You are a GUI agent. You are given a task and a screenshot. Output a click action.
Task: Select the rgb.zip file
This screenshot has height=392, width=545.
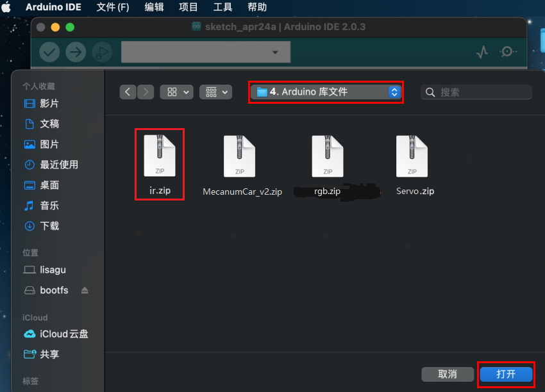(328, 166)
